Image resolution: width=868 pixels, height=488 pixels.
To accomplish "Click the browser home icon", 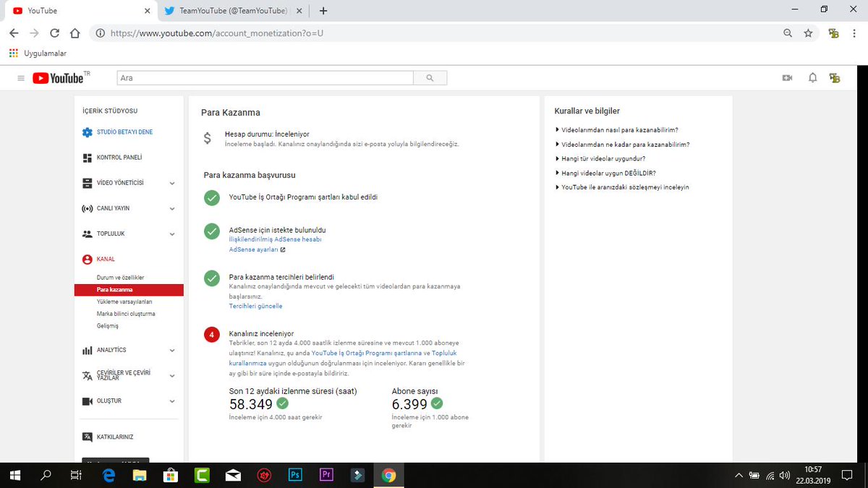I will tap(75, 33).
